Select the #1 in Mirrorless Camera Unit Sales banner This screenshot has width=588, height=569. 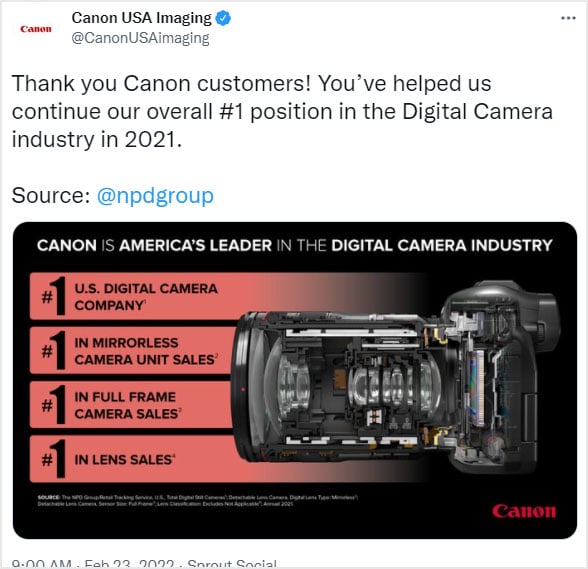tap(131, 351)
